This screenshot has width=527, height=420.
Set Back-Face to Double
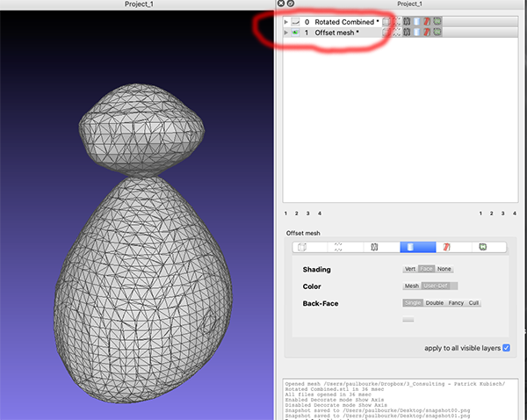[435, 302]
